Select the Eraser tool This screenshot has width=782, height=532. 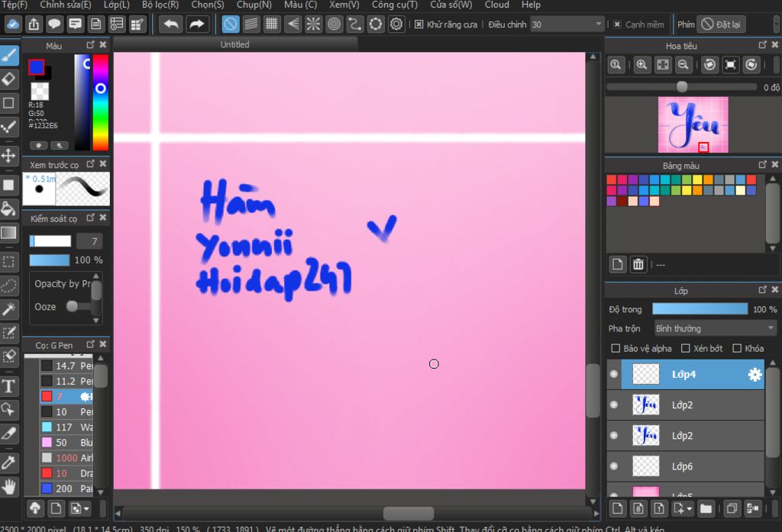9,79
